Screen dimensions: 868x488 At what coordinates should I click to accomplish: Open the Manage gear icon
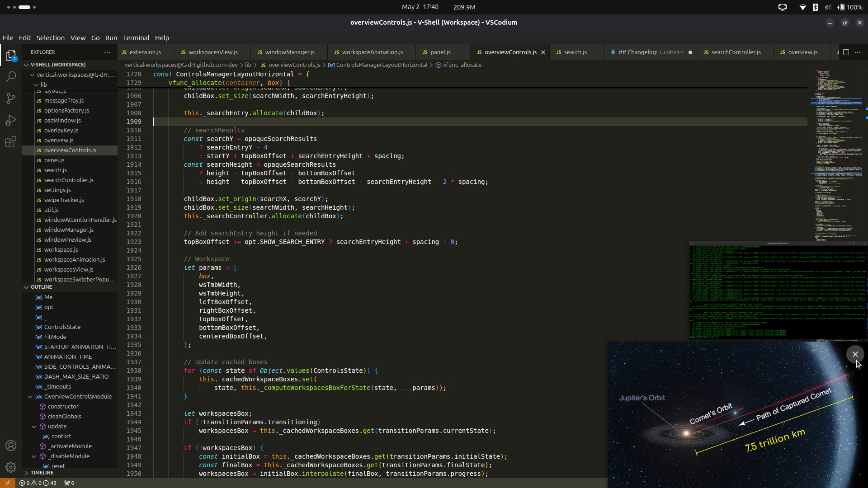11,467
